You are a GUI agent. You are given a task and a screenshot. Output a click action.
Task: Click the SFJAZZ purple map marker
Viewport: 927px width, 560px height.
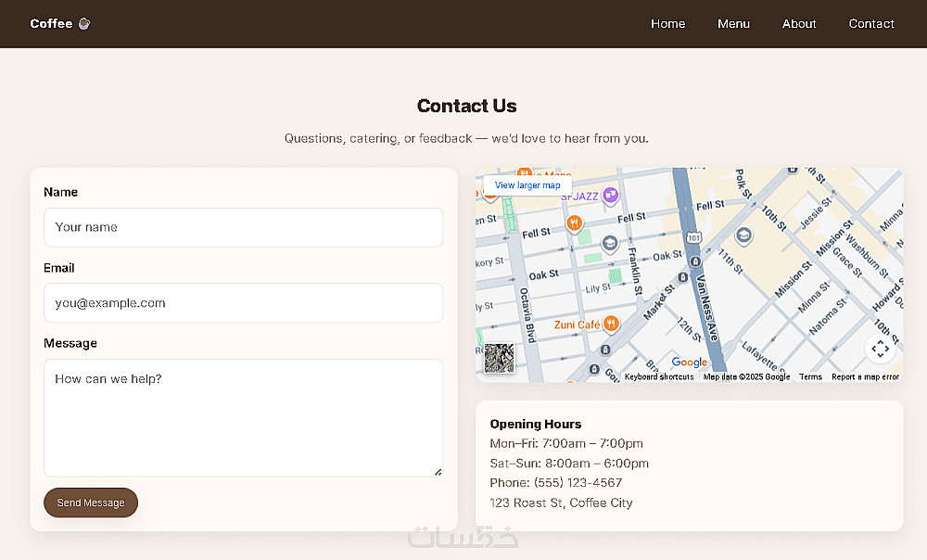(x=610, y=195)
